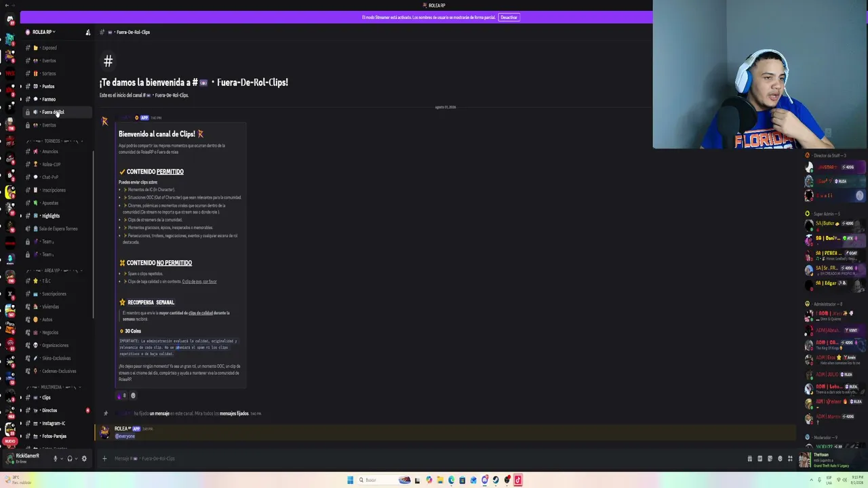Click the reaction showing count 8
The width and height of the screenshot is (868, 488).
[x=122, y=396]
